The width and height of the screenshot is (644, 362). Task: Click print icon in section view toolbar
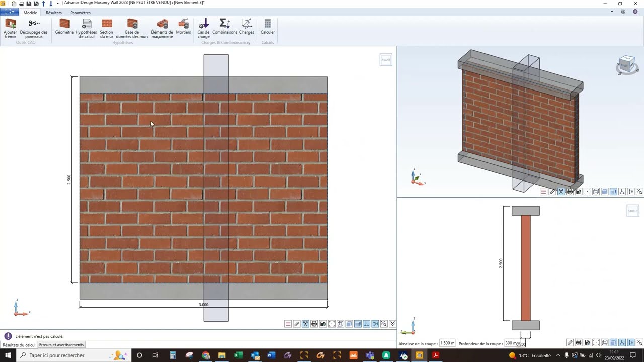point(579,343)
